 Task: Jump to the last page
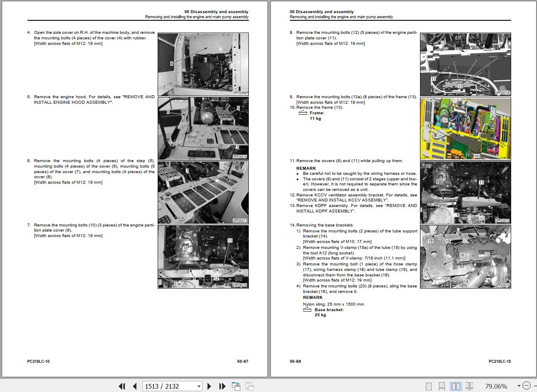coord(222,386)
